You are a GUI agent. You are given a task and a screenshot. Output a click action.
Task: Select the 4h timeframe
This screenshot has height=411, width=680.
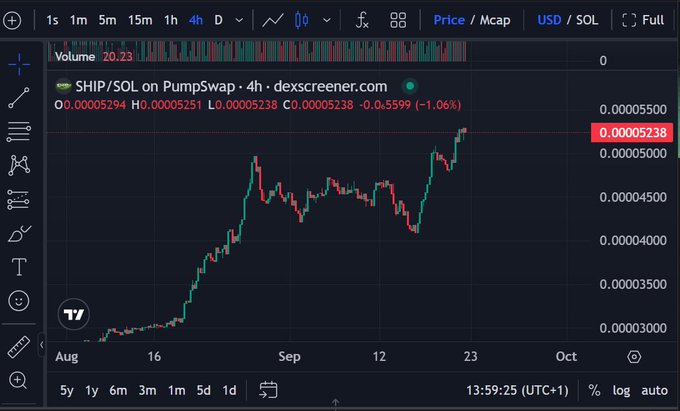click(196, 20)
